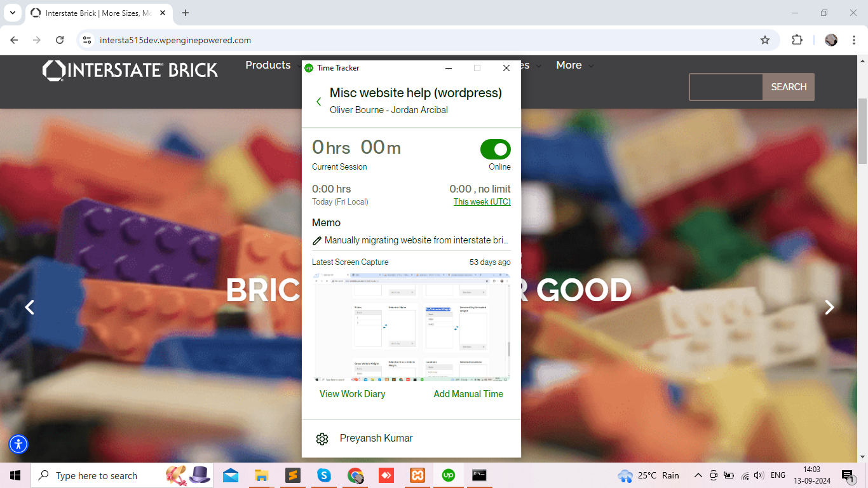Open the tab search dropdown arrow

click(x=12, y=13)
